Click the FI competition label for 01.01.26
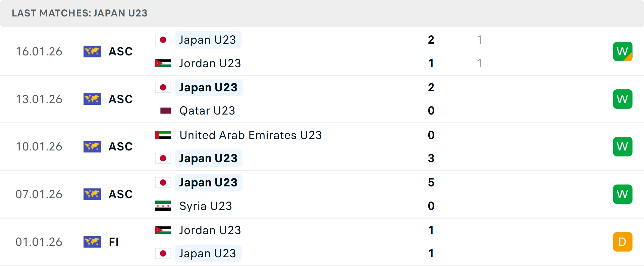 point(114,242)
